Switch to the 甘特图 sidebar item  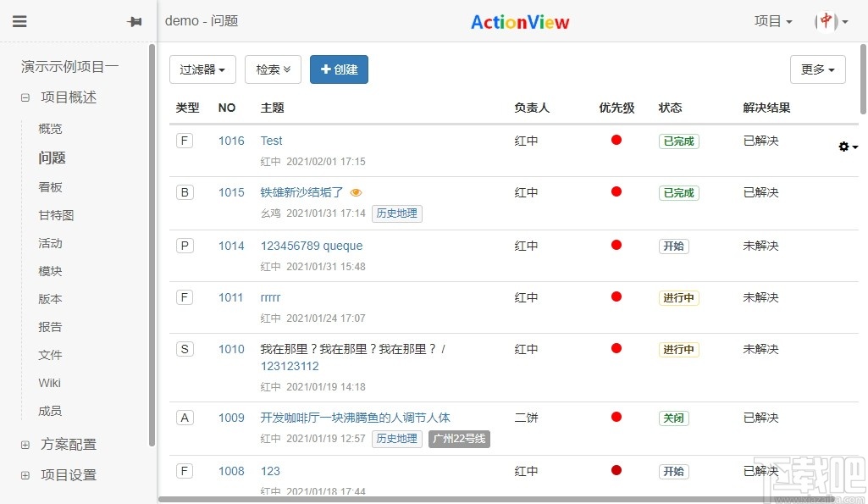(56, 215)
